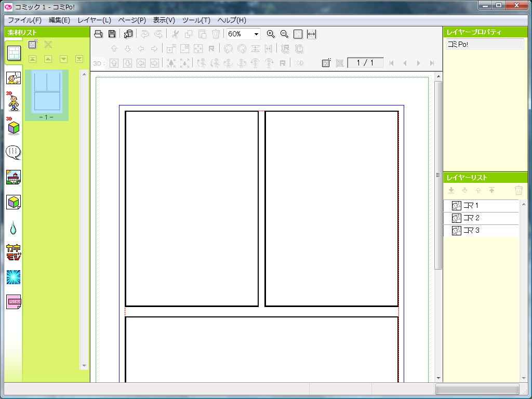
Task: Go to the last page with the skip-forward arrow
Action: (x=432, y=63)
